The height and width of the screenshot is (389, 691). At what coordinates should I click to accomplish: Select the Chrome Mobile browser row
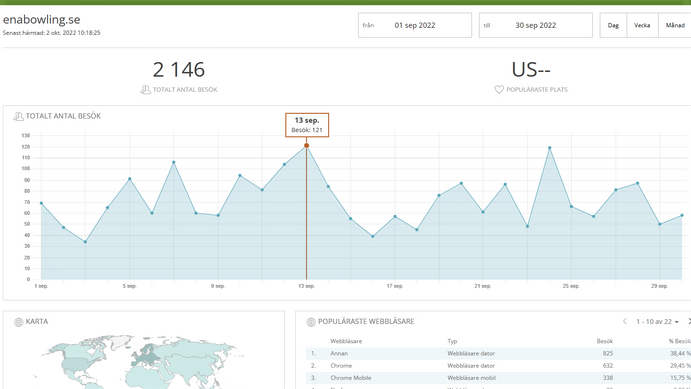click(498, 378)
